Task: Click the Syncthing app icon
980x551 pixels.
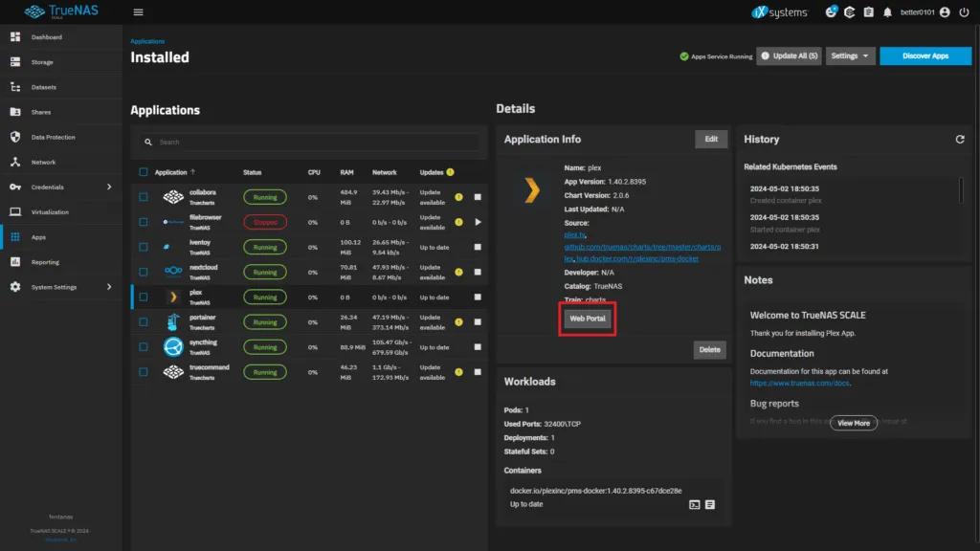Action: (x=172, y=346)
